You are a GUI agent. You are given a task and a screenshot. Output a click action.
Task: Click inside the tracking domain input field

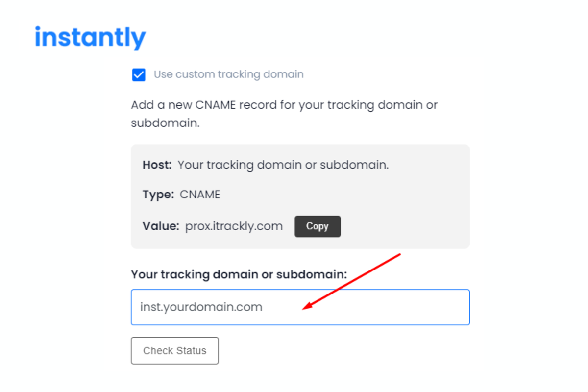coord(300,307)
